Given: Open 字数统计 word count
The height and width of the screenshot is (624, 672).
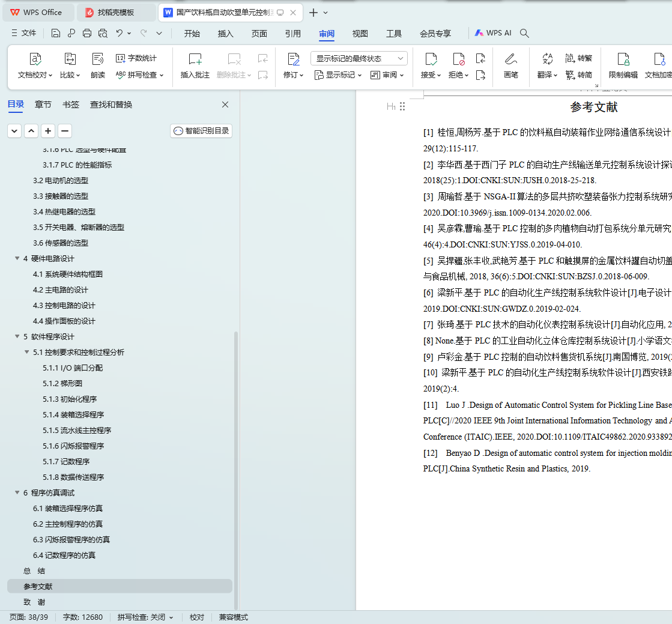Looking at the screenshot, I should coord(136,58).
